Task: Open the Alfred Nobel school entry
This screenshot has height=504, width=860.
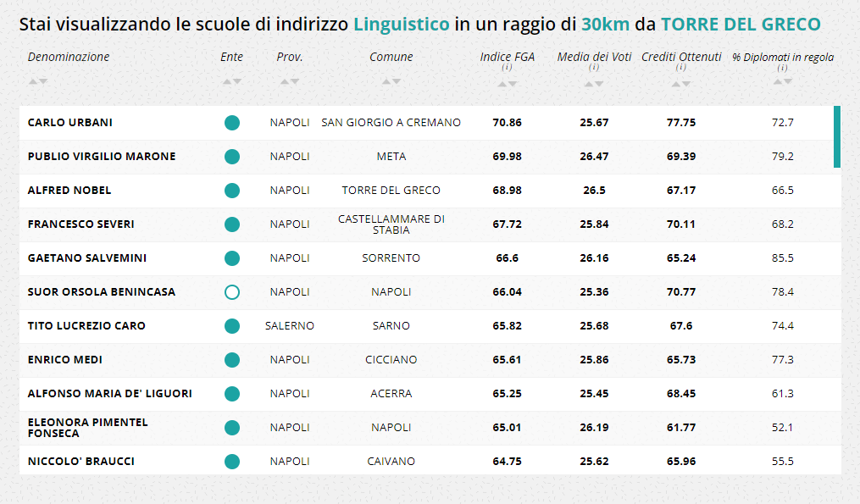Action: coord(69,191)
